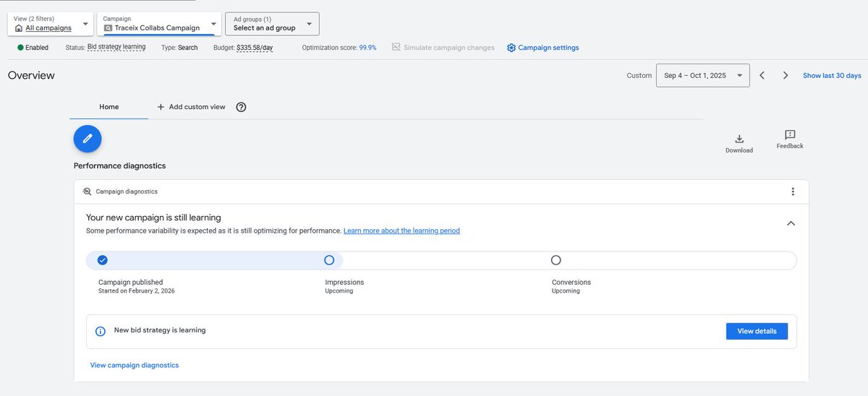
Task: Open the View All campaigns dropdown
Action: pyautogui.click(x=51, y=24)
